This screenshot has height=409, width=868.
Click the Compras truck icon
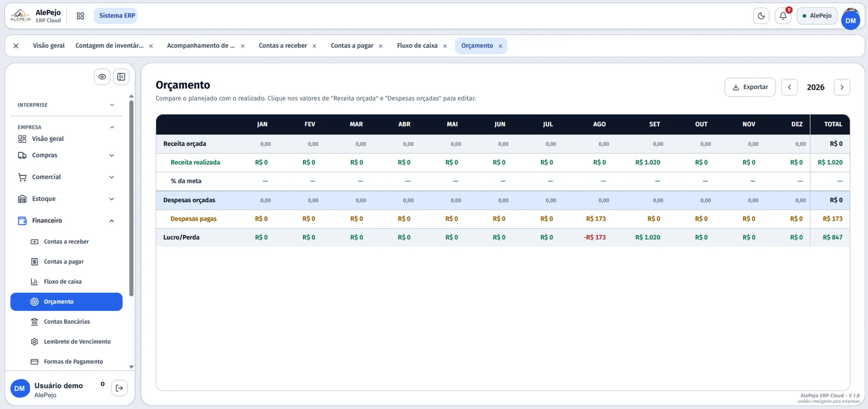tap(22, 155)
